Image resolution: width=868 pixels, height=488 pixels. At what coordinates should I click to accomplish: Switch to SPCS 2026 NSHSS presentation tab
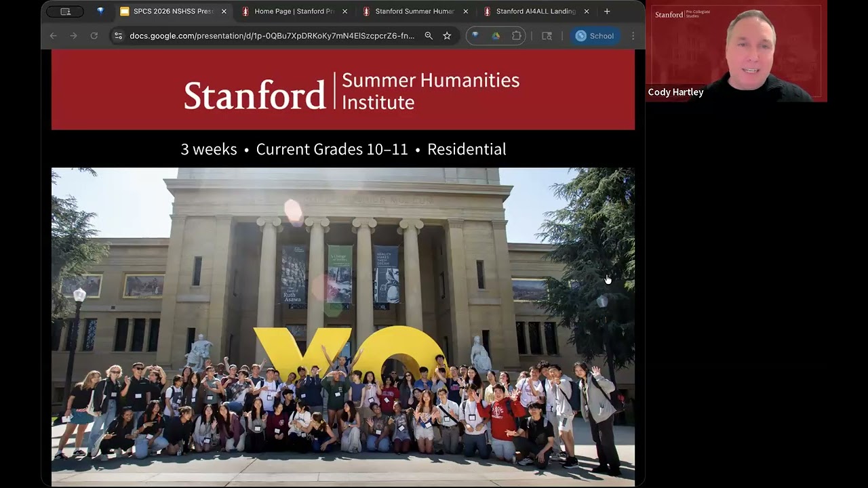coord(173,12)
